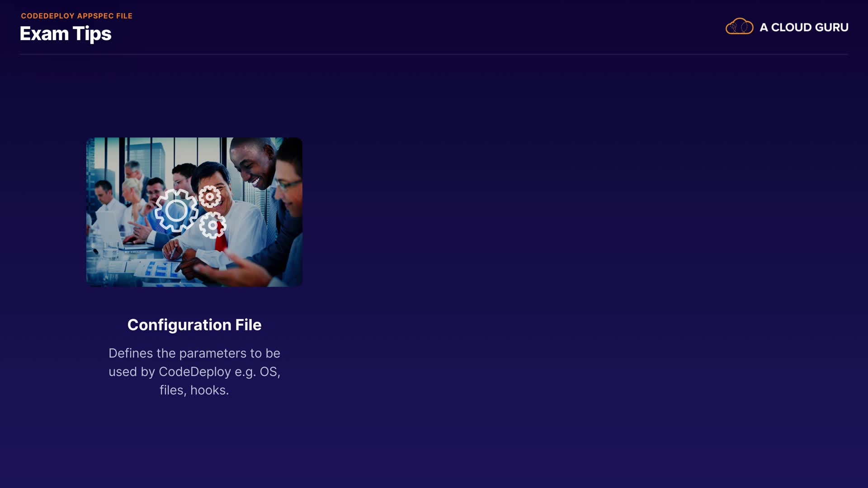Click the "Defines the parameters to be" line
Image resolution: width=868 pixels, height=488 pixels.
click(x=194, y=353)
